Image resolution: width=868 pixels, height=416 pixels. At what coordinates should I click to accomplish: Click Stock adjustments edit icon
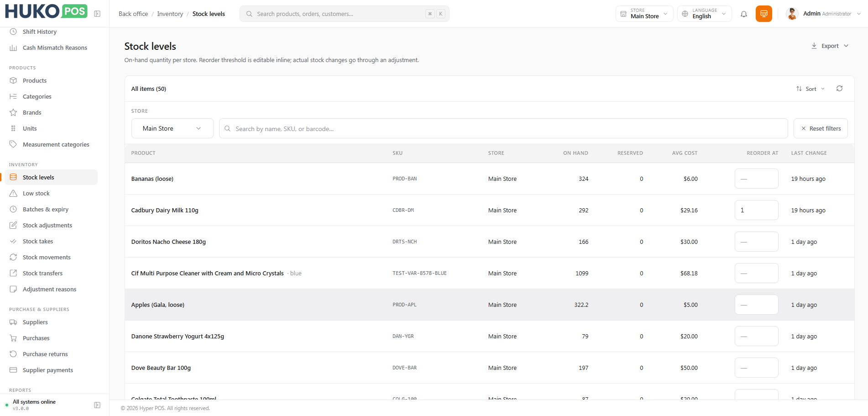[x=13, y=225]
